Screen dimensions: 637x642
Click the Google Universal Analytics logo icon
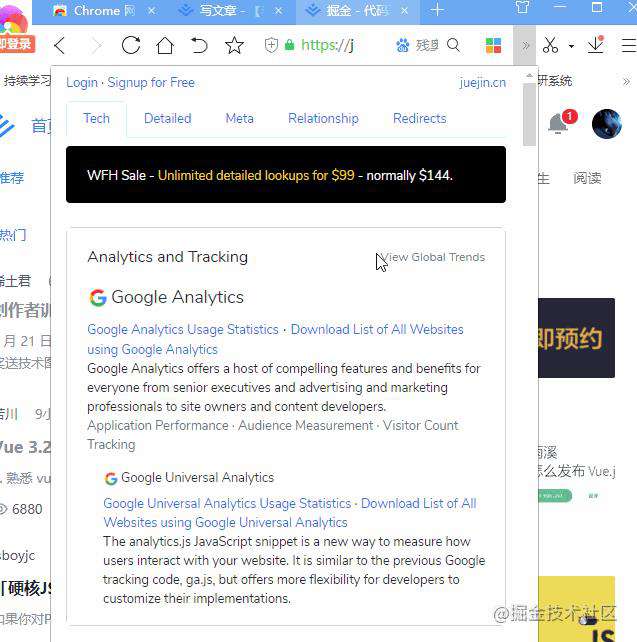111,478
